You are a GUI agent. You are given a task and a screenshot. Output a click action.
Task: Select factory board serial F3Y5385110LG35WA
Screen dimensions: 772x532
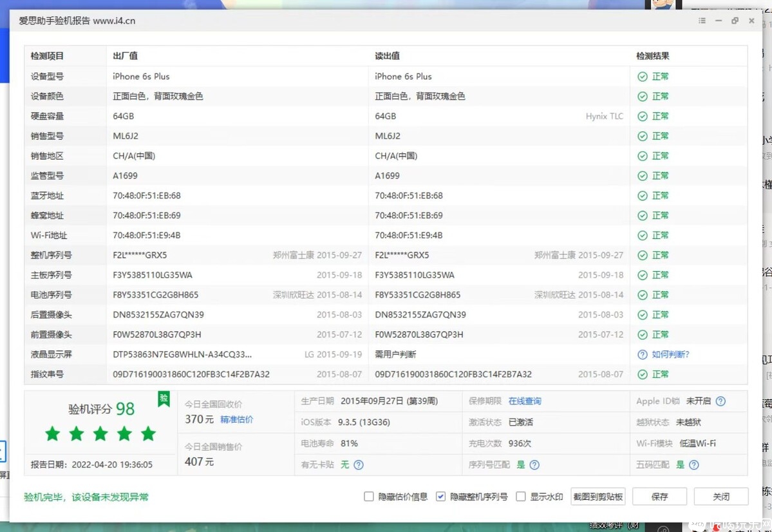pyautogui.click(x=153, y=275)
